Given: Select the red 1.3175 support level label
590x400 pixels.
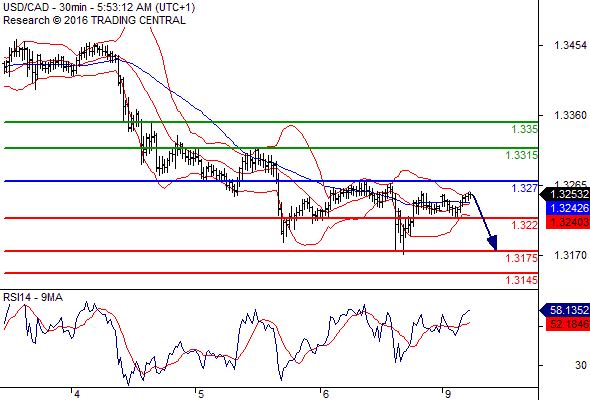Looking at the screenshot, I should [522, 258].
